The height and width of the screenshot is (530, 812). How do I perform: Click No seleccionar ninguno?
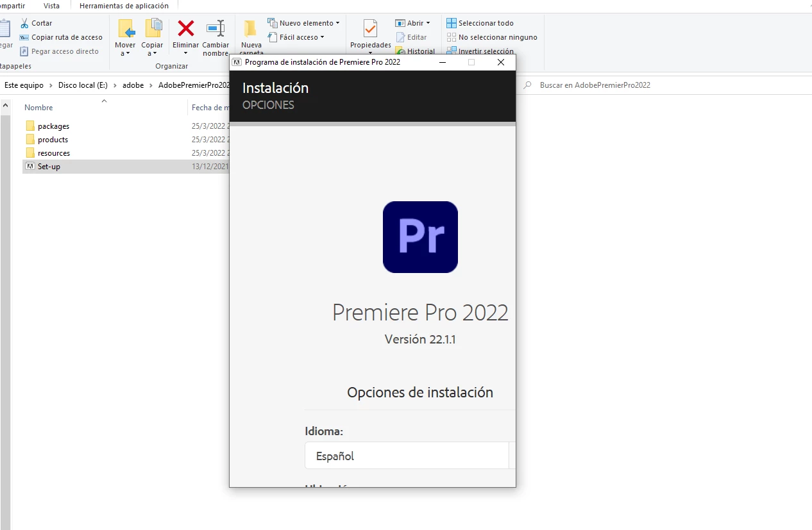492,37
